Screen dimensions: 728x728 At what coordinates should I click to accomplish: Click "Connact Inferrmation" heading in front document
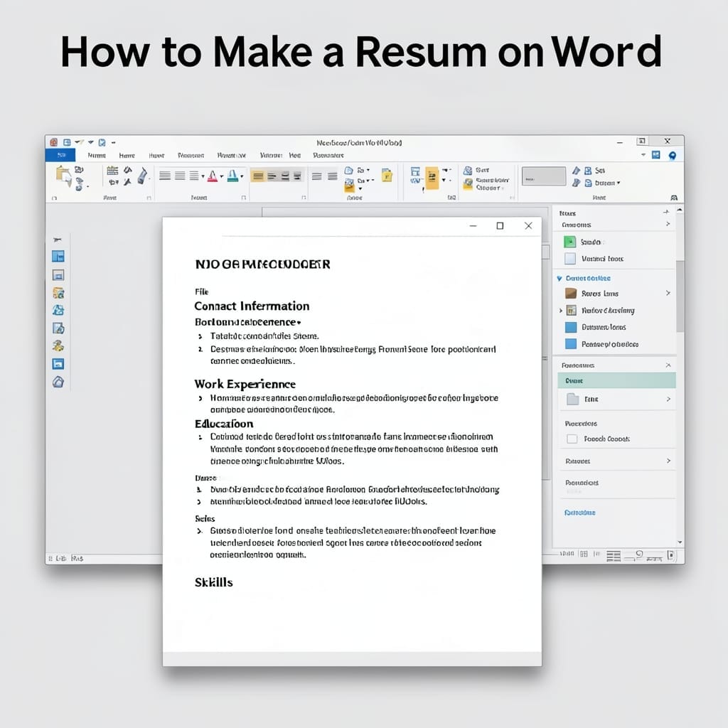252,306
